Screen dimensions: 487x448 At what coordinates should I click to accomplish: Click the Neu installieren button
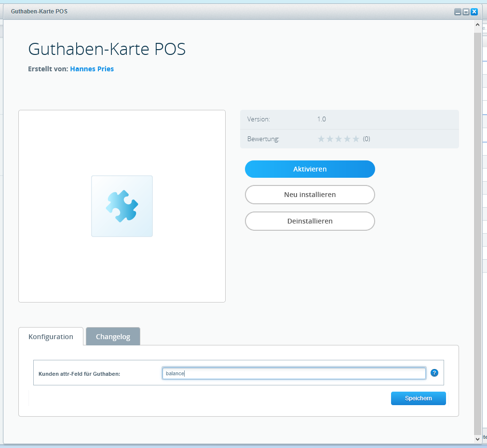(310, 195)
